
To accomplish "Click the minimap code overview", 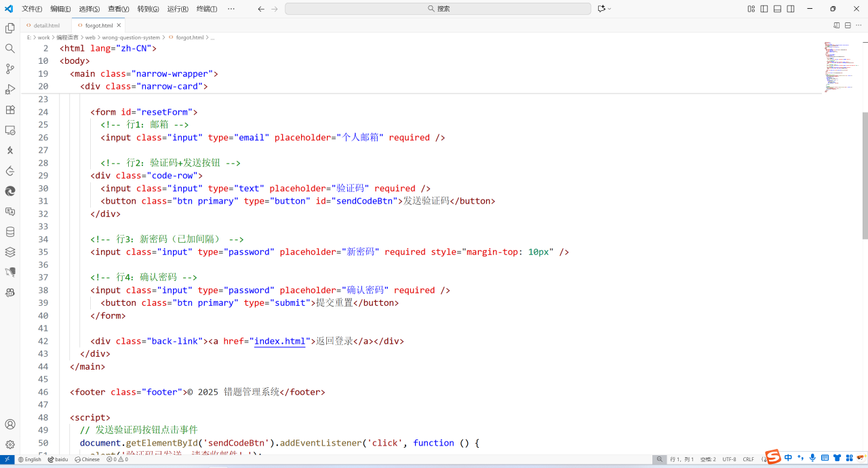I will click(x=841, y=66).
